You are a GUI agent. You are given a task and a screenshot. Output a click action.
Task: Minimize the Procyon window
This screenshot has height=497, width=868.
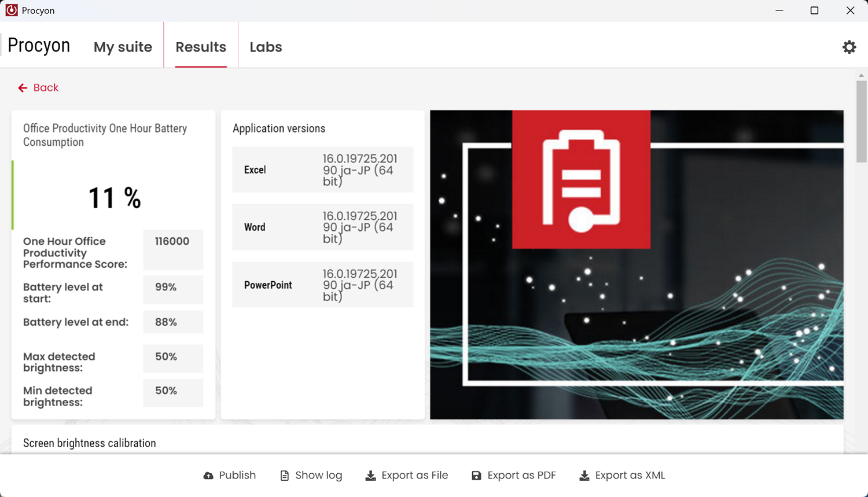point(779,10)
